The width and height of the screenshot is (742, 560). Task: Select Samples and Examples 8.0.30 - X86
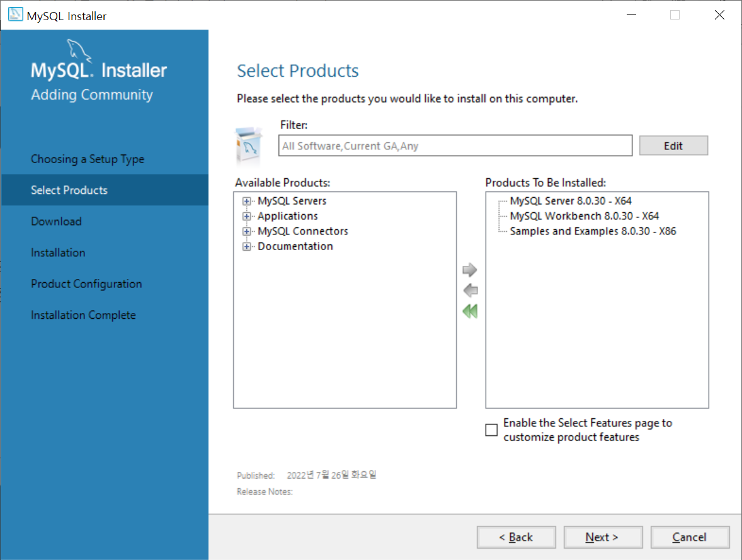point(593,231)
